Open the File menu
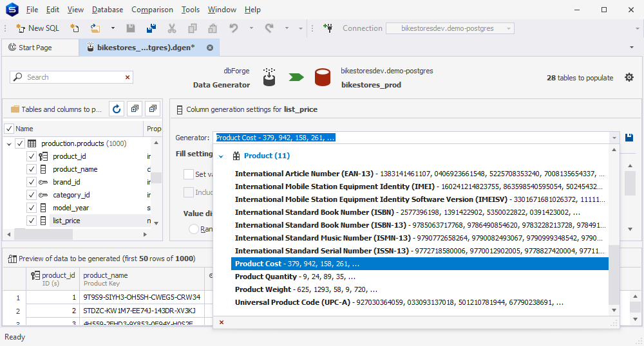 [32, 10]
